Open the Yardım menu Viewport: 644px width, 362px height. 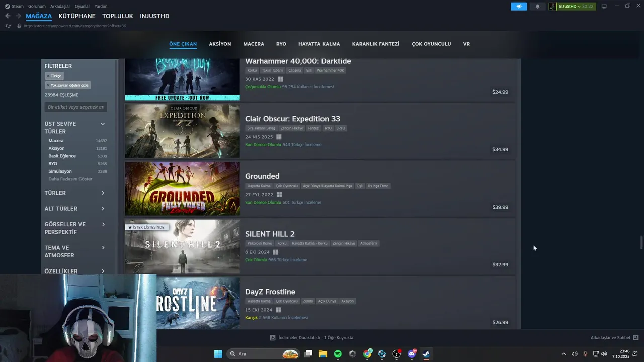click(x=101, y=6)
